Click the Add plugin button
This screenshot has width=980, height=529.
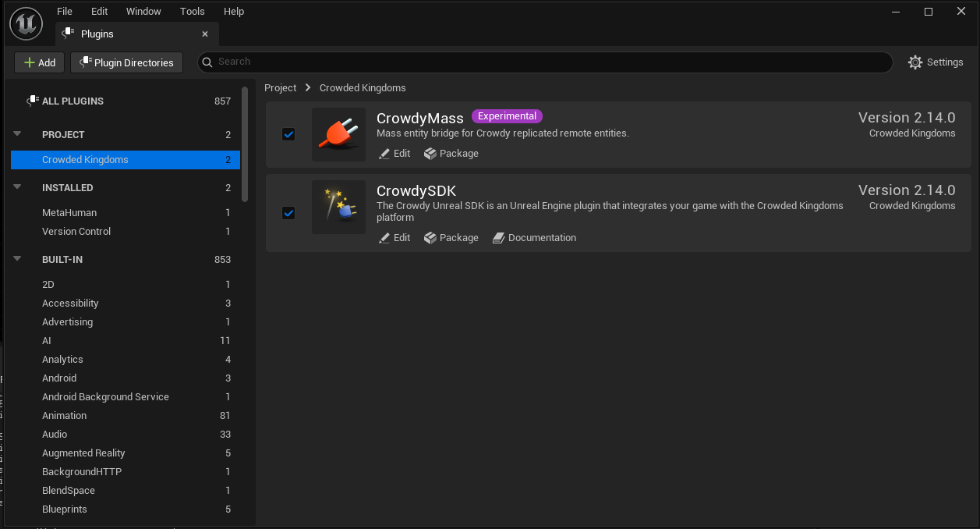(x=40, y=62)
